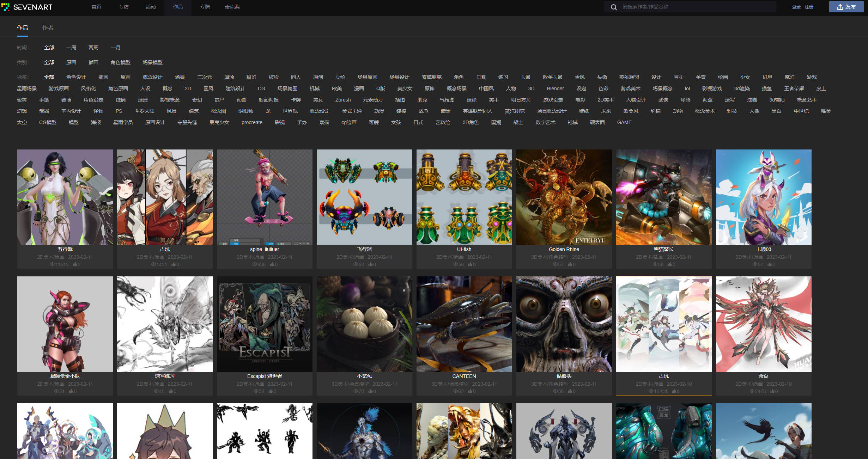868x459 pixels.
Task: Choose the 赛博朋克 tag
Action: tap(431, 77)
